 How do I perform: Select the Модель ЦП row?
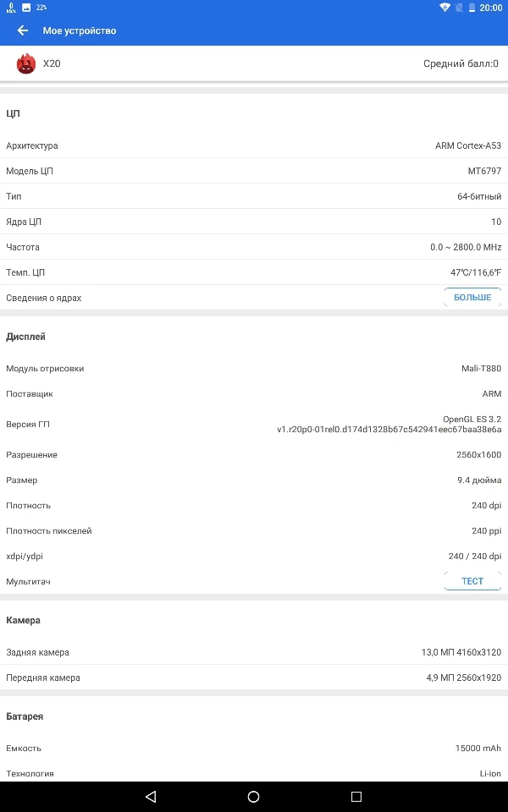[x=254, y=171]
